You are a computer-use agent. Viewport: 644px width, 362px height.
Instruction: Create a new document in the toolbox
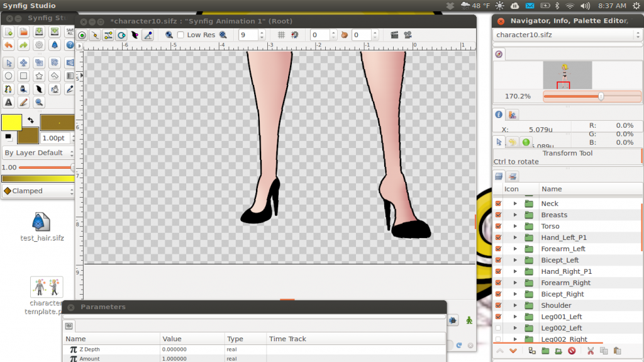(x=9, y=32)
